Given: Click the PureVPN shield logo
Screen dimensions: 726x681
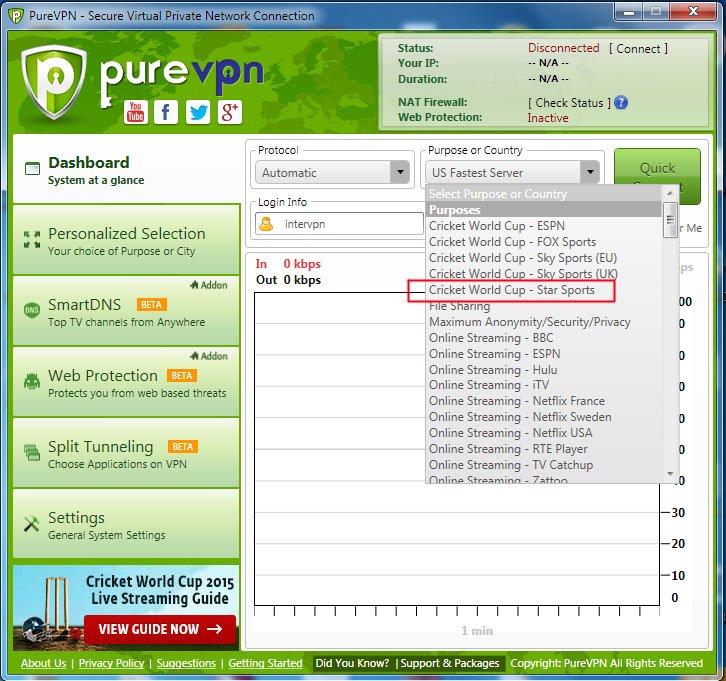Looking at the screenshot, I should point(54,82).
